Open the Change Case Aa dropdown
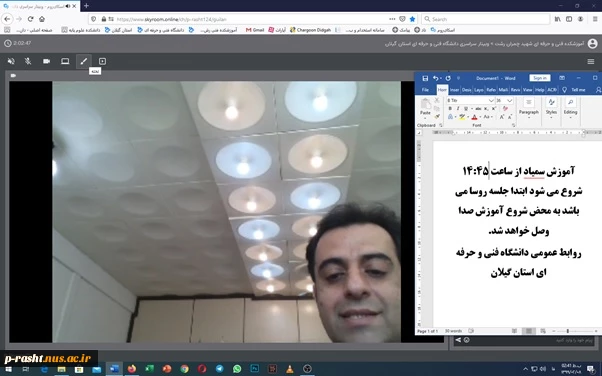Screen dimensions: 602x376 [x=488, y=117]
